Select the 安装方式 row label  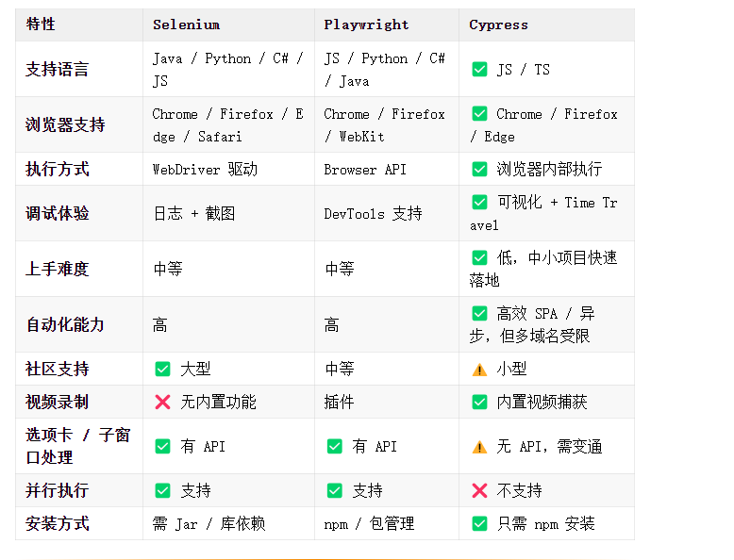tap(58, 523)
